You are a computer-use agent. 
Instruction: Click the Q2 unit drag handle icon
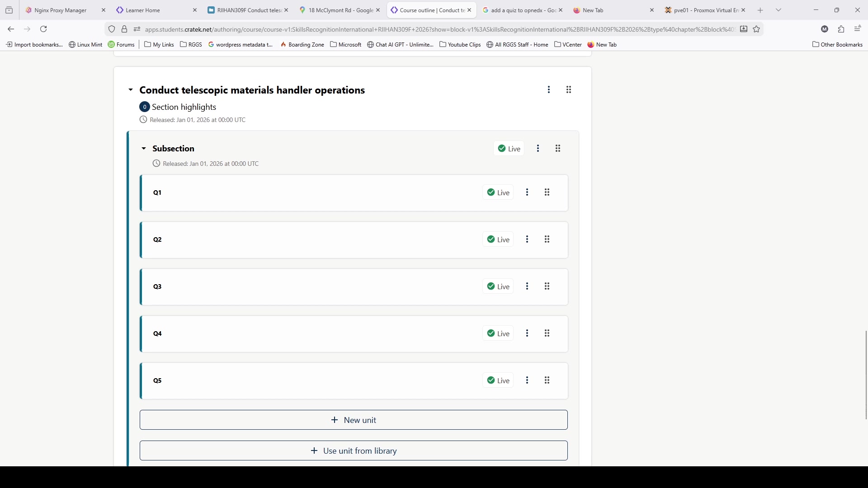pyautogui.click(x=547, y=239)
